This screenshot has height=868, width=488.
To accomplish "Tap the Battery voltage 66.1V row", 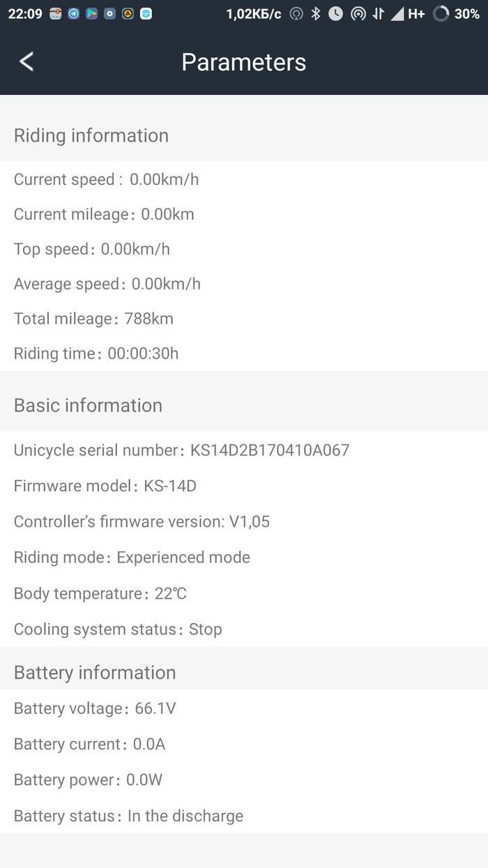I will [95, 709].
